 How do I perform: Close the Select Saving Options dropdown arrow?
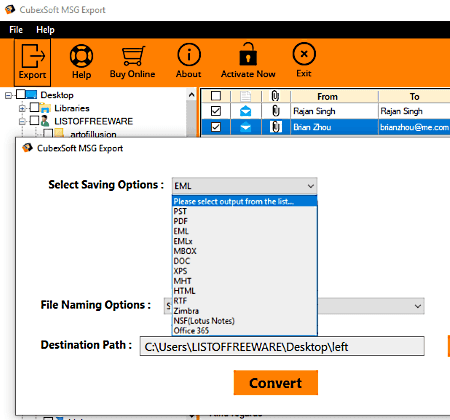pos(311,186)
